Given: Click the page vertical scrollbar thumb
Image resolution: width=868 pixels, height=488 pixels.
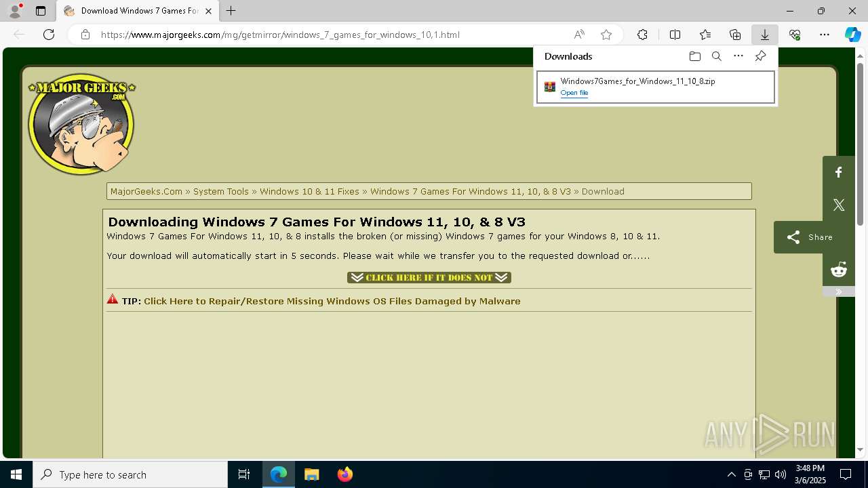Looking at the screenshot, I should 861,144.
